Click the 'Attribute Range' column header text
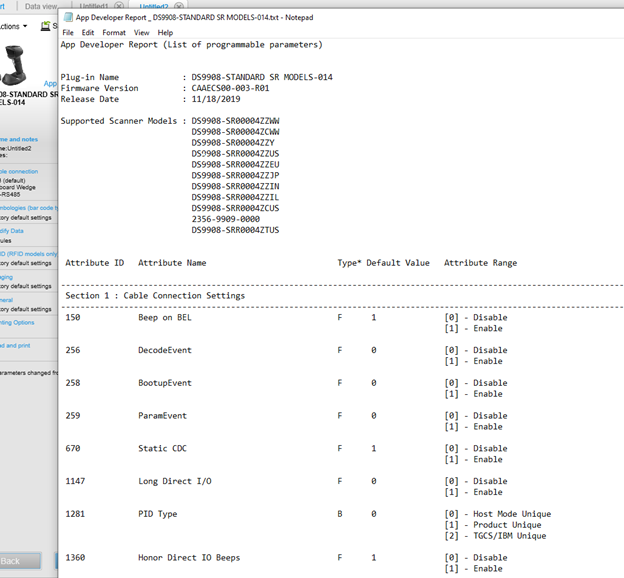The image size is (624, 578). pyautogui.click(x=480, y=263)
